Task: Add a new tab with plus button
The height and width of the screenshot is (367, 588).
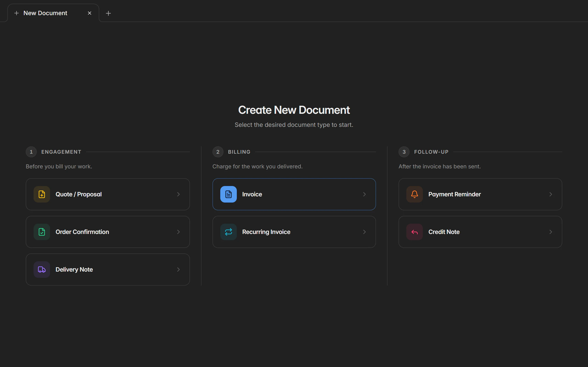Action: [108, 13]
